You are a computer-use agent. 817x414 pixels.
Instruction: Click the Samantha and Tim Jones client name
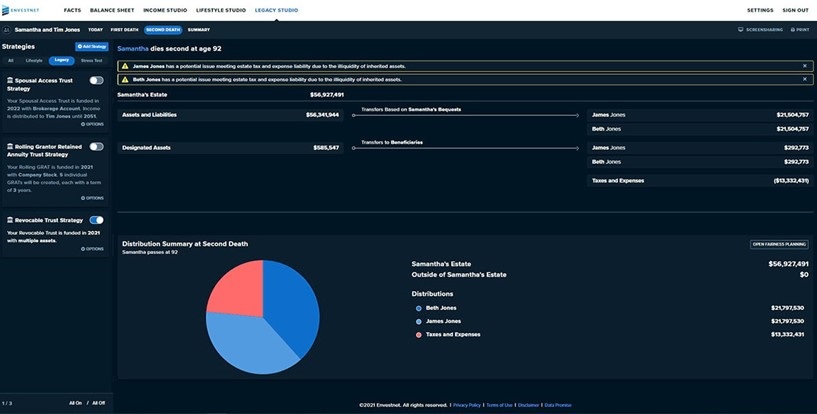coord(47,30)
